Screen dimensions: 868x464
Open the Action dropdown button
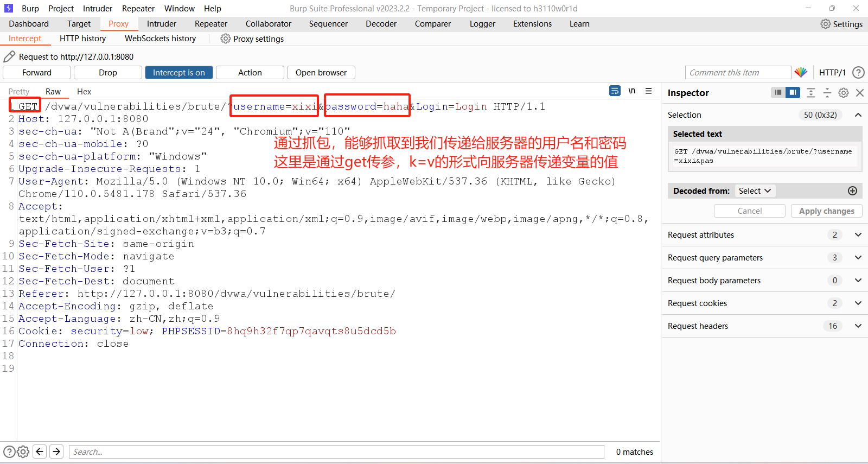coord(250,73)
